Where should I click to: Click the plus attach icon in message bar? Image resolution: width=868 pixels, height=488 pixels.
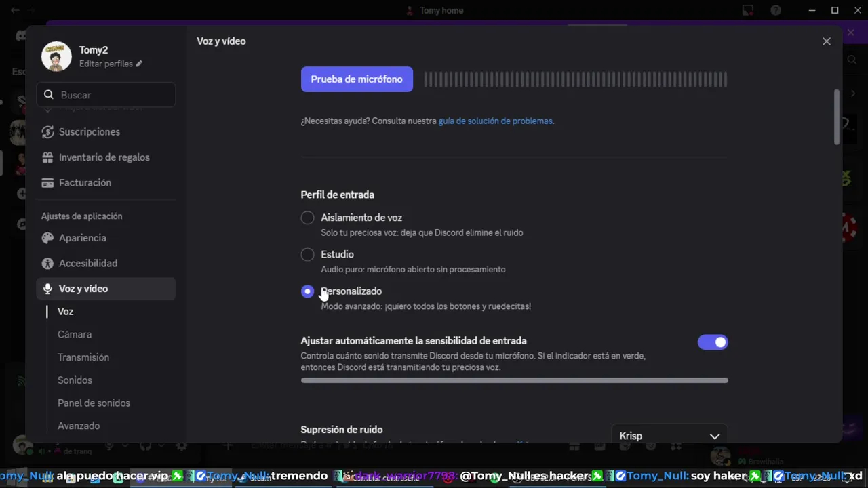pyautogui.click(x=229, y=446)
